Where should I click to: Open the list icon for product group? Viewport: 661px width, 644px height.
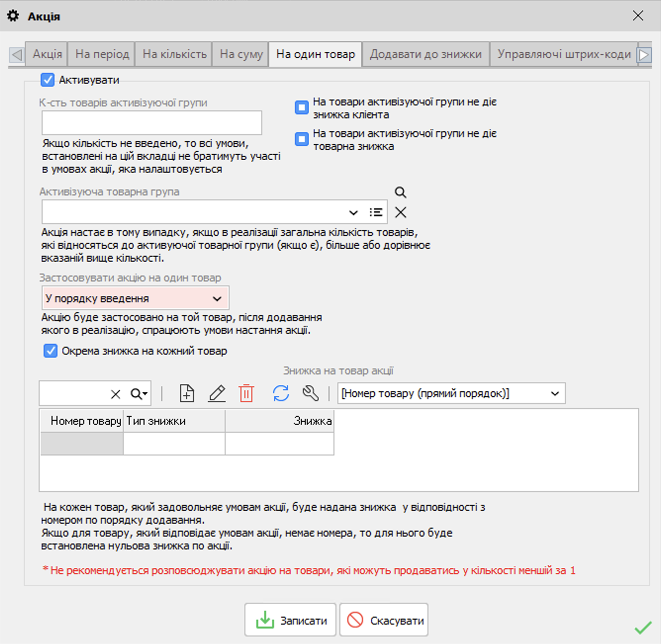pos(376,213)
